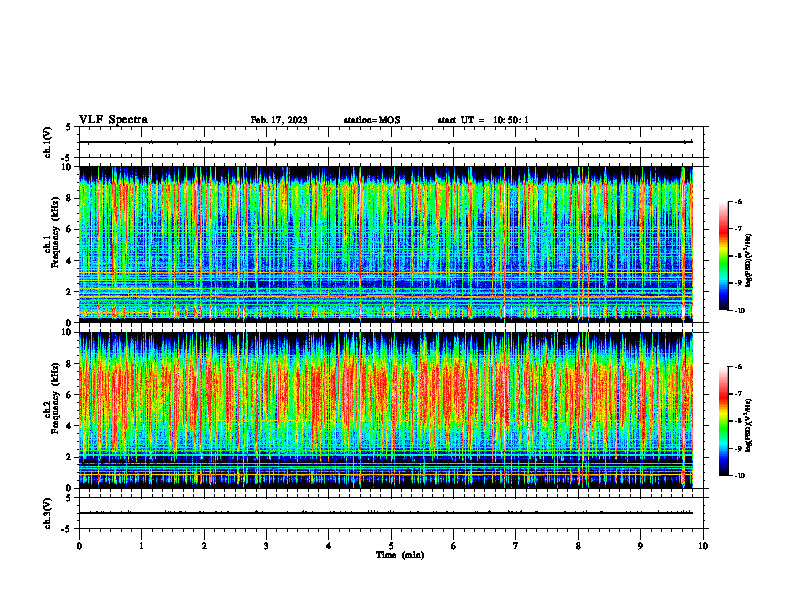This screenshot has height=612, width=792.
Task: Click the '-6' label on ch.2 color bar
Action: 738,367
